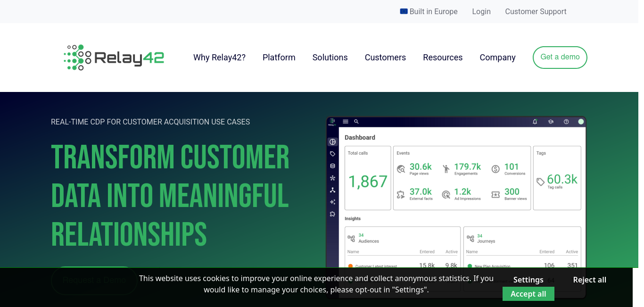644x307 pixels.
Task: Click the Journeys label
Action: pos(486,241)
